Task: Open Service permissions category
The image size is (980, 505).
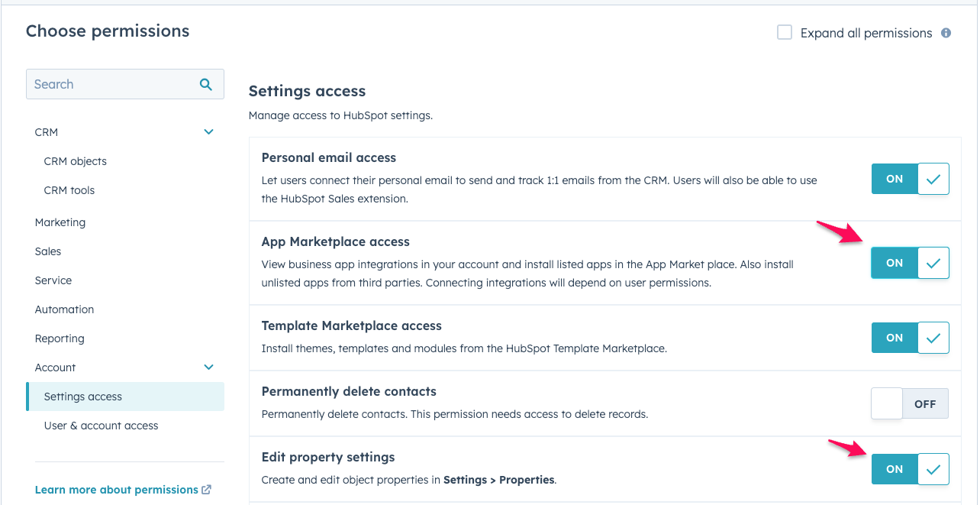Action: [x=53, y=280]
